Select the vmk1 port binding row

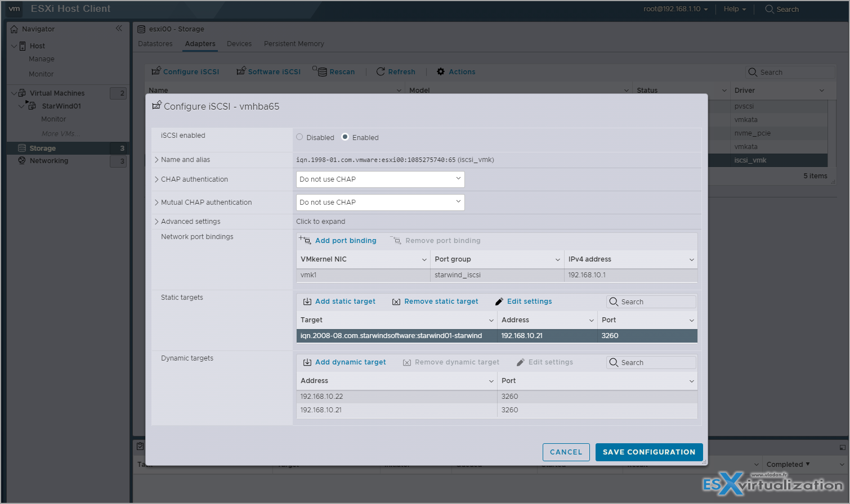[496, 275]
